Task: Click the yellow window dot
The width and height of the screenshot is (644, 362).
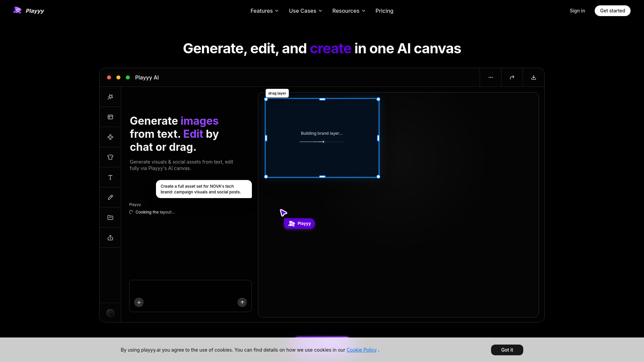Action: (x=118, y=77)
